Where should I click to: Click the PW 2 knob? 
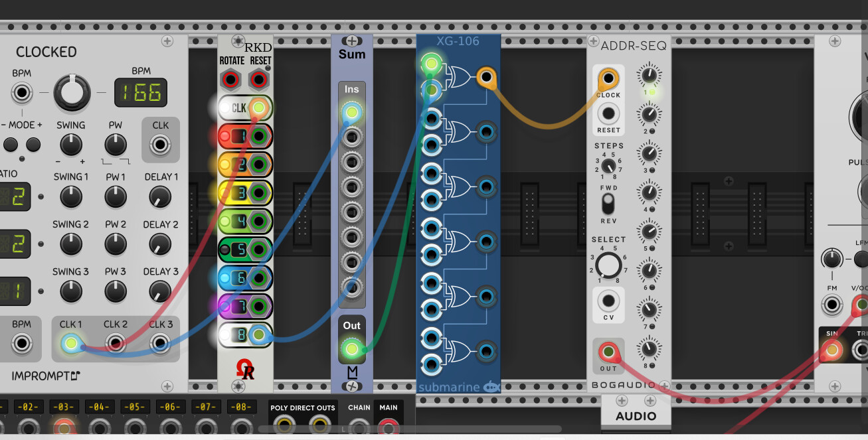point(116,244)
